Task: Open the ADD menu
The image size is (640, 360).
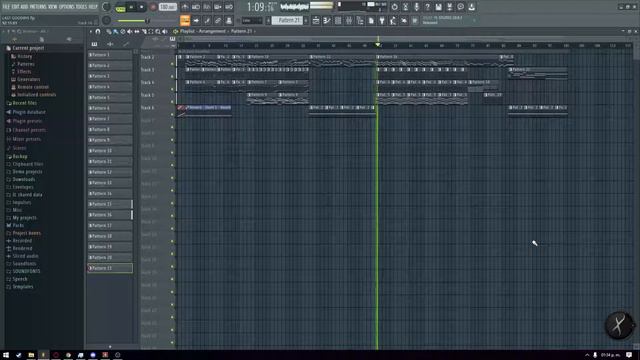Action: pos(24,7)
